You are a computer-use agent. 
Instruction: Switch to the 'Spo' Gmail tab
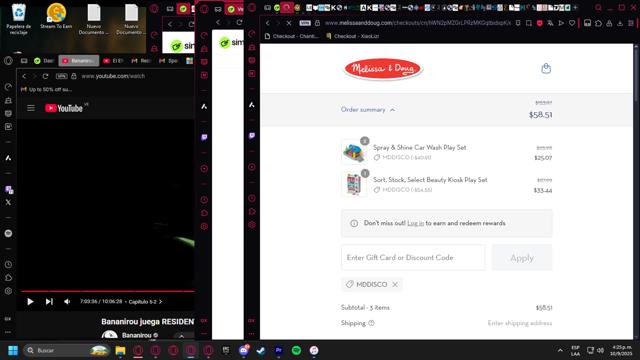point(169,61)
